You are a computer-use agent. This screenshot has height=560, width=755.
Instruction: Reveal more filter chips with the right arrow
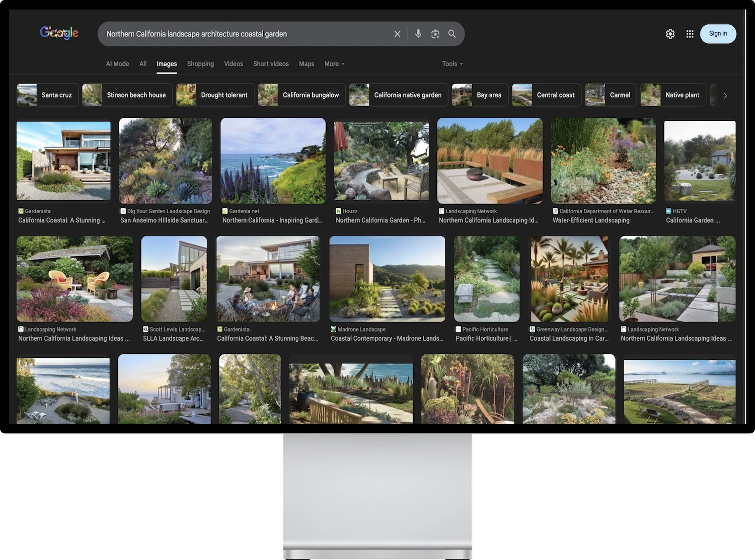pyautogui.click(x=725, y=95)
